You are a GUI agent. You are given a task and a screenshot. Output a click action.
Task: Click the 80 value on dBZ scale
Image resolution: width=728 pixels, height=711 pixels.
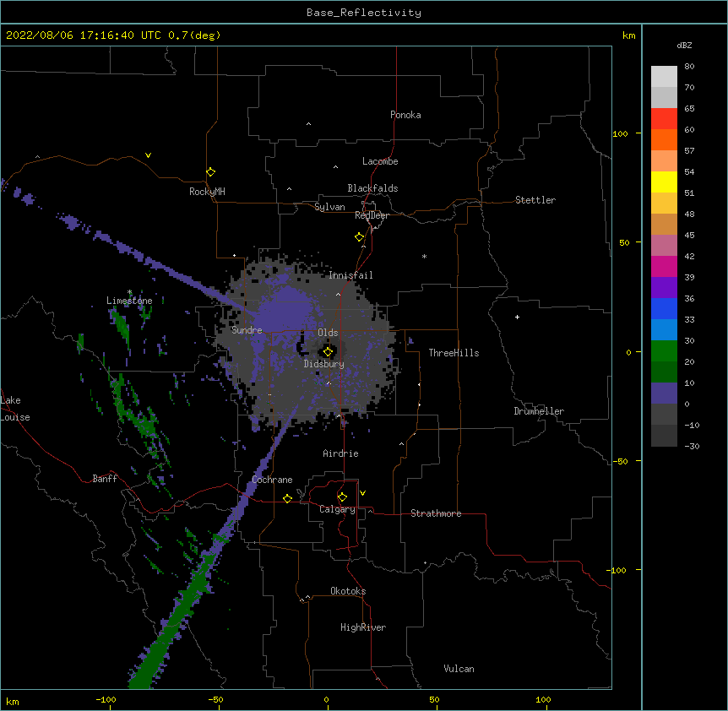pyautogui.click(x=689, y=67)
